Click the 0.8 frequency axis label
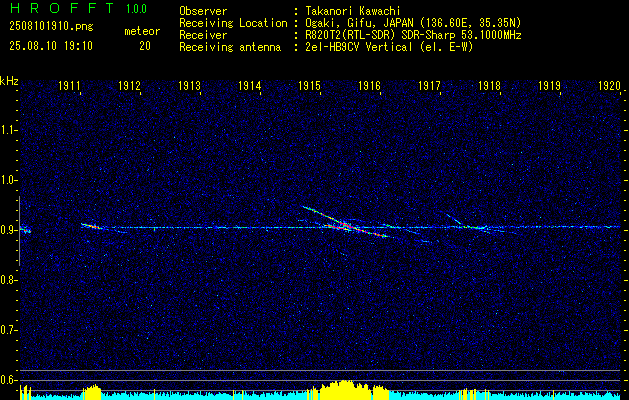Screen dimensions: 629x400 [x=8, y=280]
